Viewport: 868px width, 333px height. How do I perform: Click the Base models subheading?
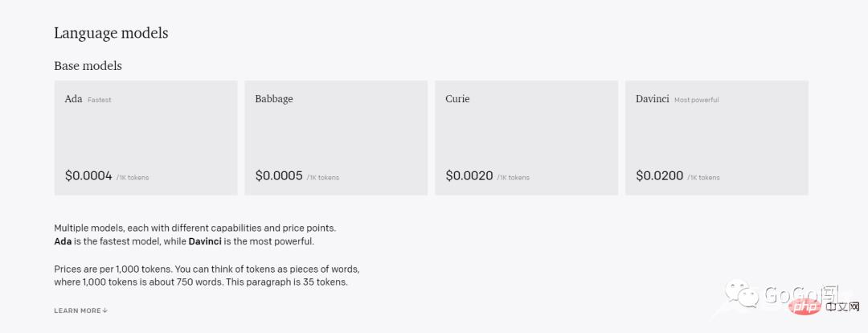tap(88, 65)
